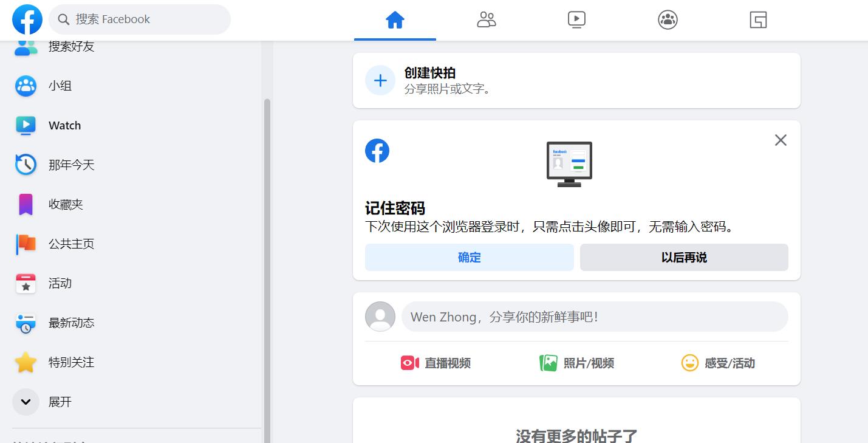Start a 直播视频 live video
This screenshot has width=868, height=443.
pos(436,363)
